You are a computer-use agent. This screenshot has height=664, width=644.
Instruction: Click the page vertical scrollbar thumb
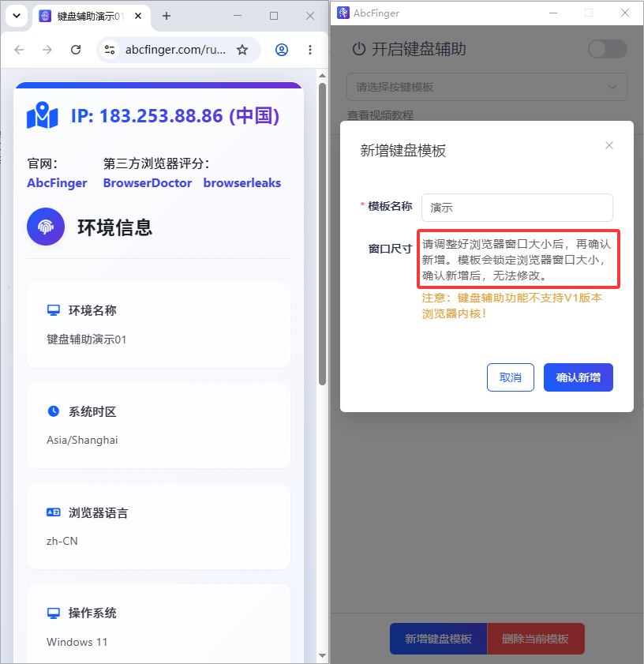322,234
